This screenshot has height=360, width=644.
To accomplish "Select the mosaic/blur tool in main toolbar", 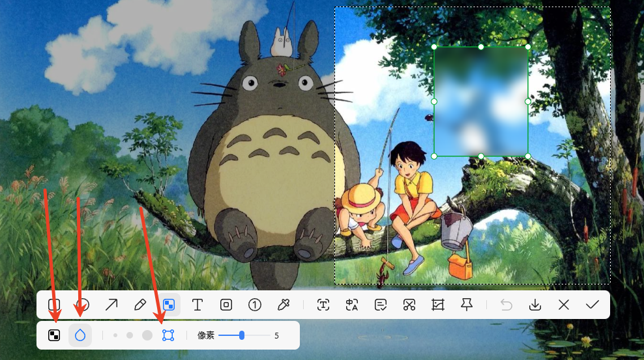I will point(169,305).
